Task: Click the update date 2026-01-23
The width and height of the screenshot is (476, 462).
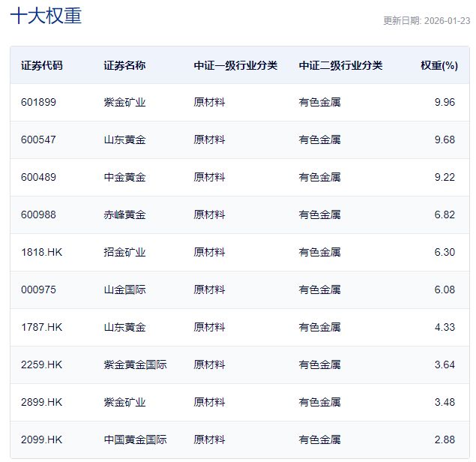Action: pos(447,21)
